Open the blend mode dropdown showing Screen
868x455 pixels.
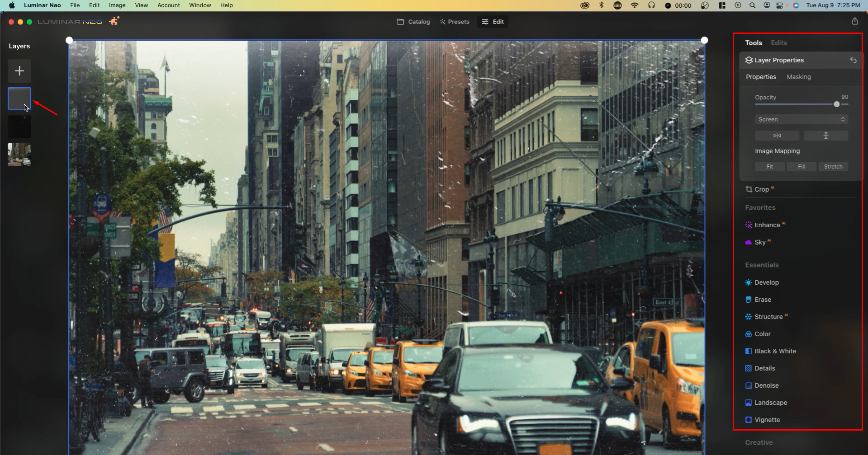802,119
